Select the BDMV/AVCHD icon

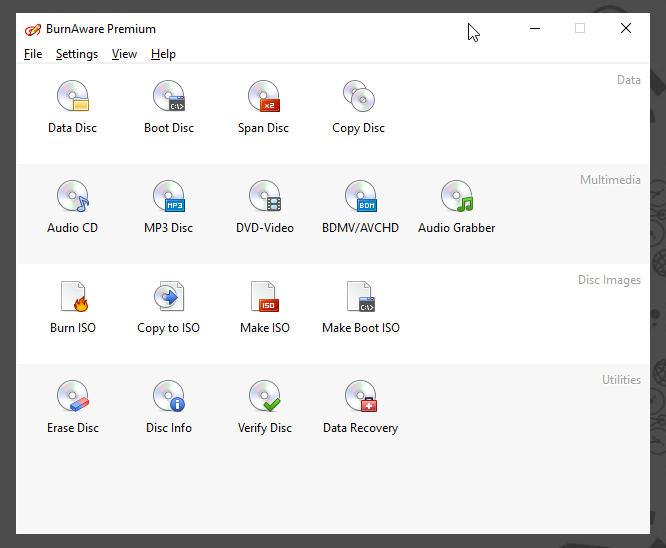(x=361, y=196)
